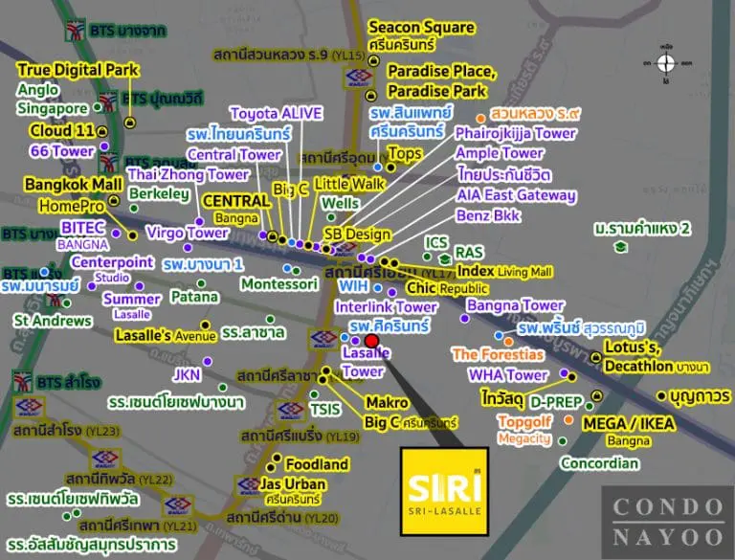This screenshot has height=560, width=735.
Task: Click the purple dot left of Bangna Tower
Action: click(464, 319)
